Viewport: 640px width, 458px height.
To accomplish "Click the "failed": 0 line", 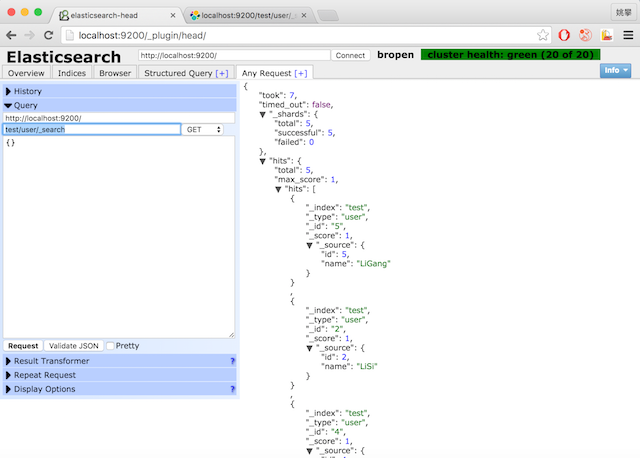I will (295, 142).
